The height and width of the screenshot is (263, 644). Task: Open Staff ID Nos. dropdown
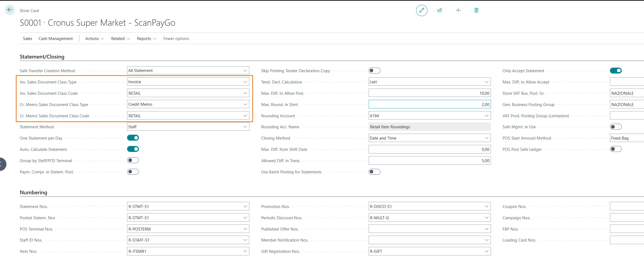(x=245, y=240)
